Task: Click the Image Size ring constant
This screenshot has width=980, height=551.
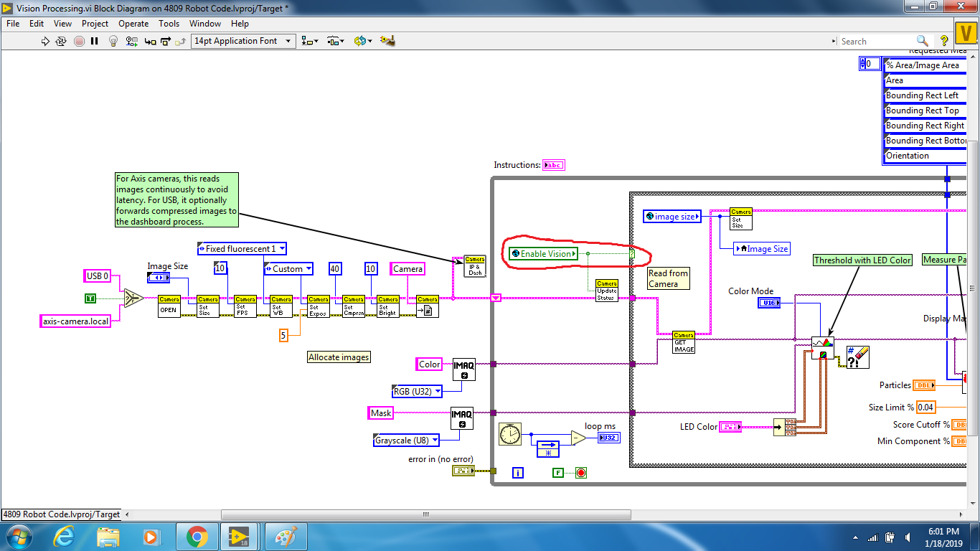Action: click(x=159, y=277)
